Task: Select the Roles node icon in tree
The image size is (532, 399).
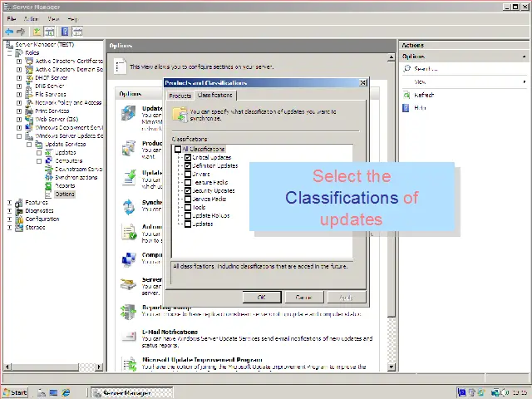Action: coord(19,52)
